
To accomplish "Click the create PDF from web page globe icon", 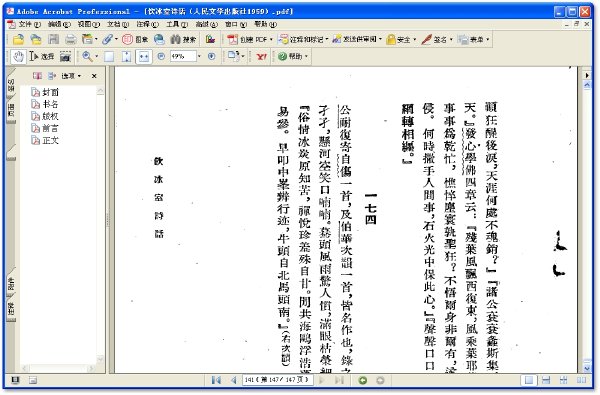I will click(159, 39).
